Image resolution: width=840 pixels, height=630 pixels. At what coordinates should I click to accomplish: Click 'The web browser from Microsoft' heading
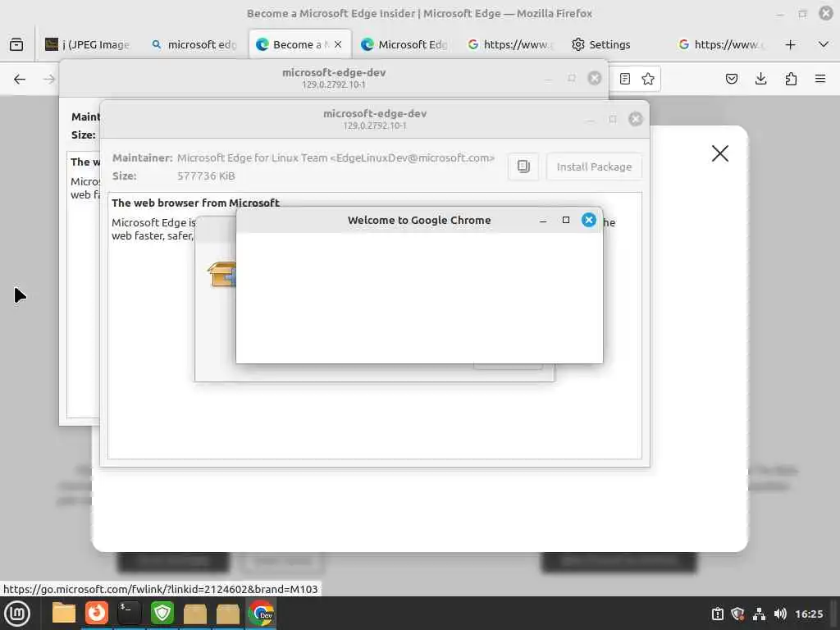click(x=195, y=203)
